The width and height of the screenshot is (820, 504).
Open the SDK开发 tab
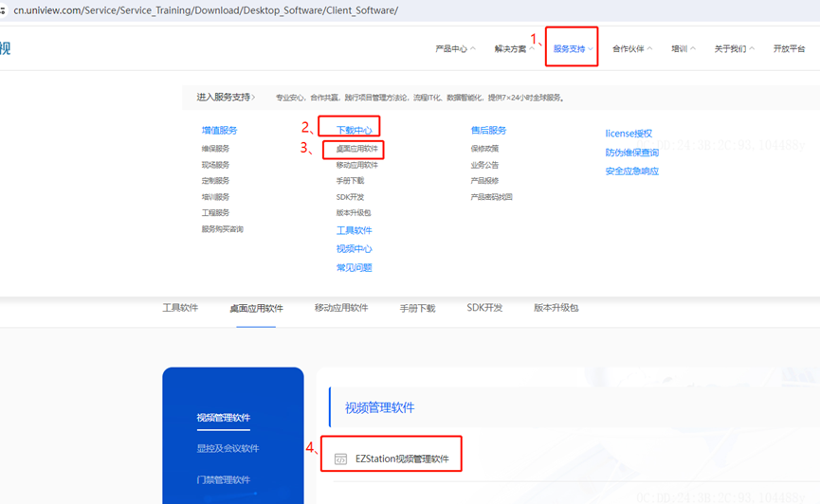click(x=484, y=308)
